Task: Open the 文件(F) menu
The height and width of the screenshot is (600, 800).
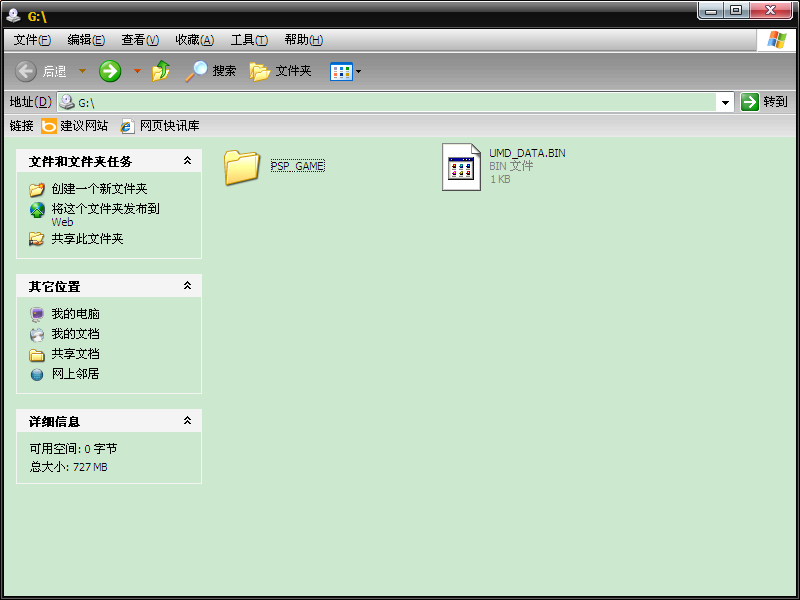Action: point(32,40)
